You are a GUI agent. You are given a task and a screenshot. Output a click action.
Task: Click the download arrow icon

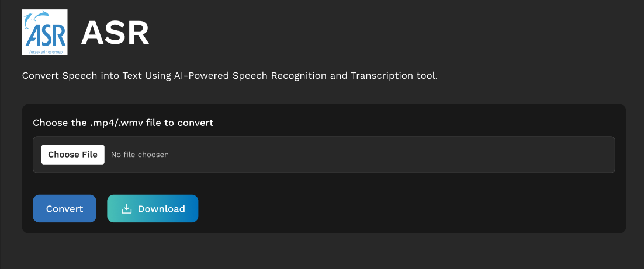[126, 209]
